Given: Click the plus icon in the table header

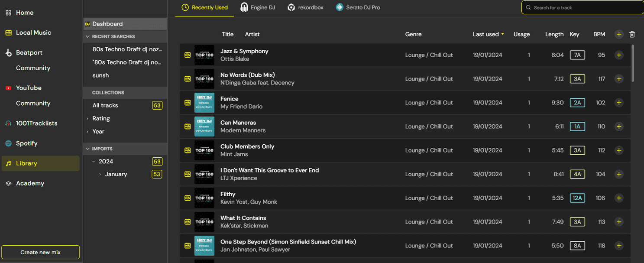Looking at the screenshot, I should pyautogui.click(x=619, y=34).
